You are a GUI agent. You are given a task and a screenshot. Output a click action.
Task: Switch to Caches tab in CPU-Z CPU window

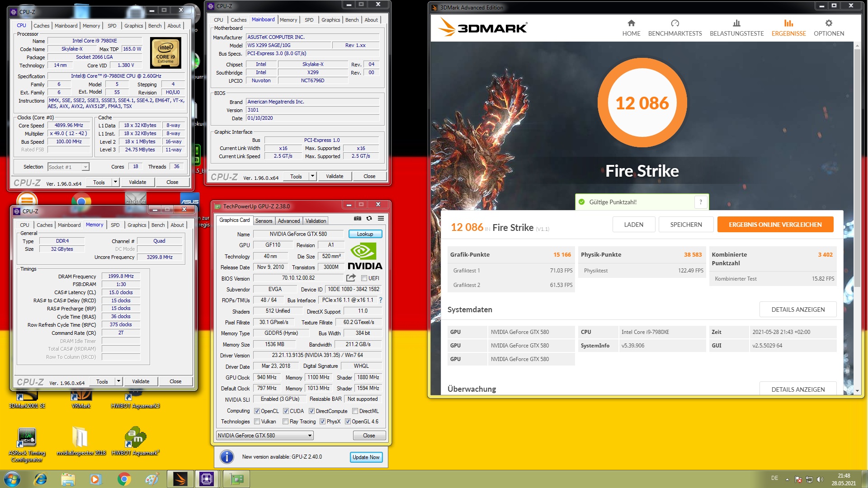41,26
